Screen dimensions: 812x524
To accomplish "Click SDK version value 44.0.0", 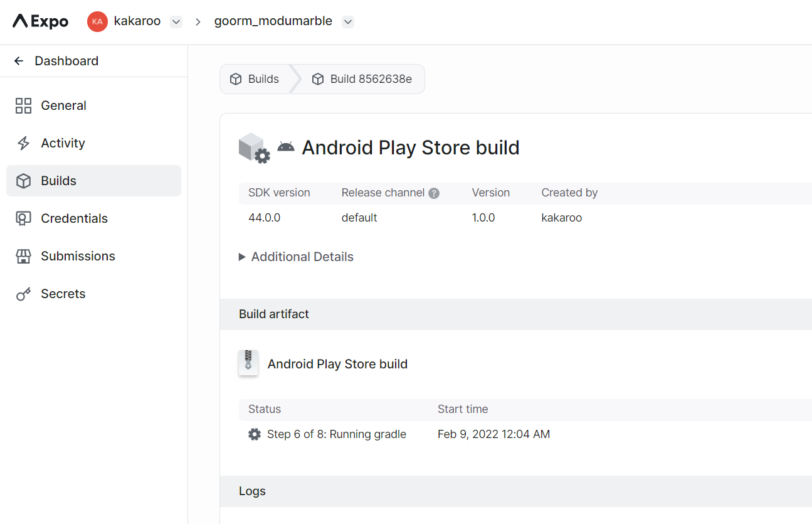I will [x=265, y=218].
